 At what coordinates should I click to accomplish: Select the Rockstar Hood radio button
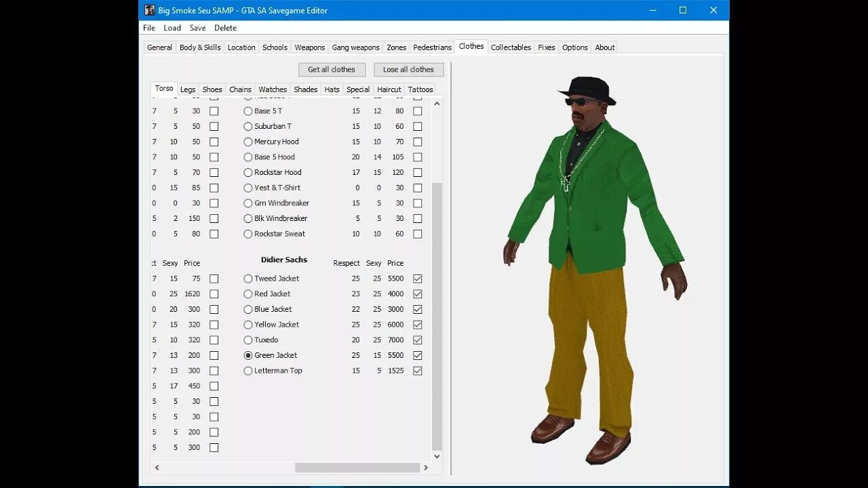coord(248,172)
